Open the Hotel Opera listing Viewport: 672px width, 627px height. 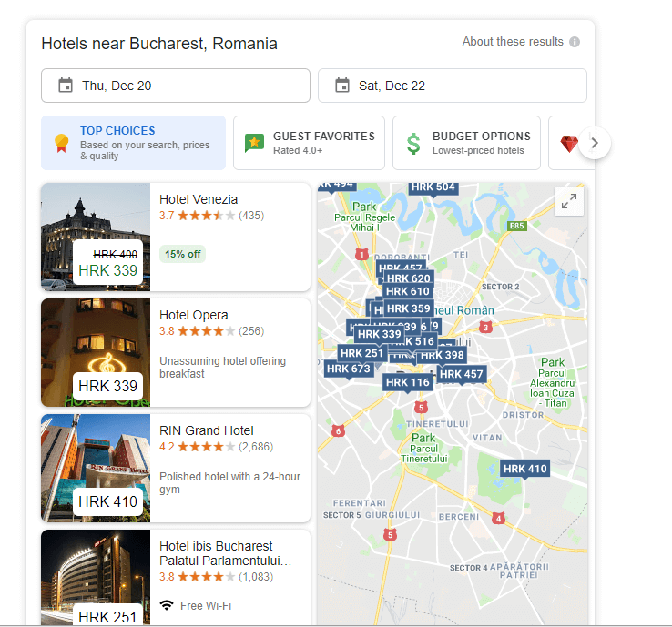pos(176,352)
